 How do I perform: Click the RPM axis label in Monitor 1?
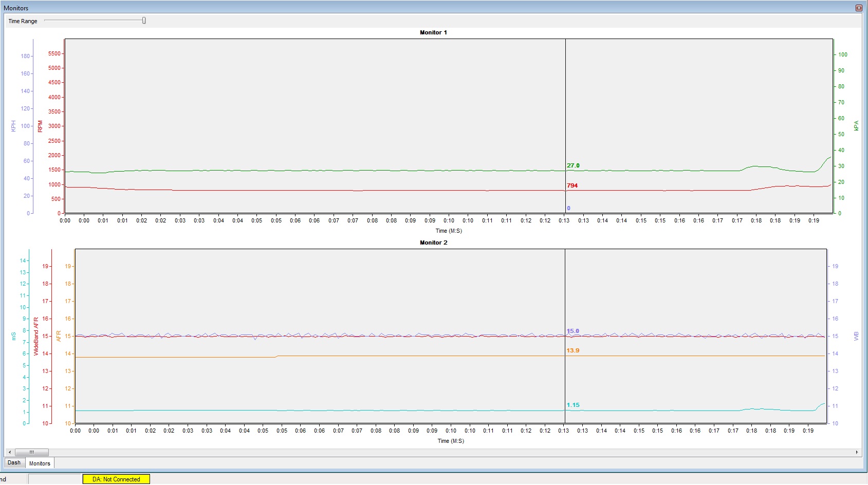(40, 126)
